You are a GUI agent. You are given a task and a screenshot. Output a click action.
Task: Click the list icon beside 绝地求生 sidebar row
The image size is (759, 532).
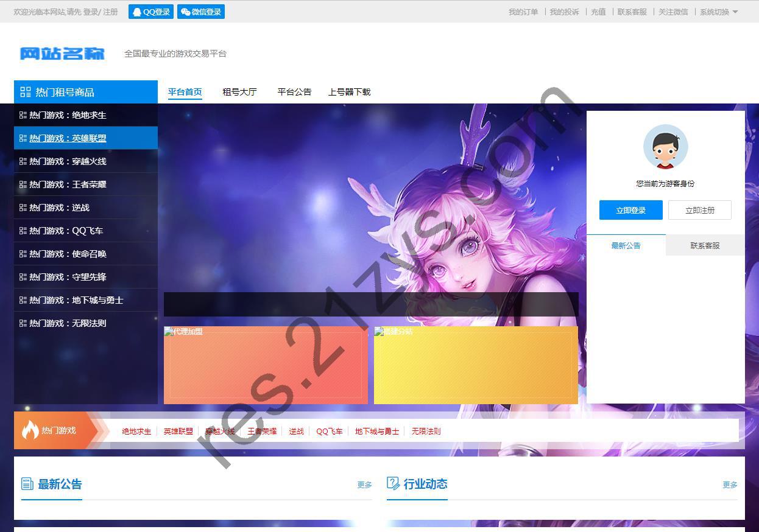coord(23,115)
